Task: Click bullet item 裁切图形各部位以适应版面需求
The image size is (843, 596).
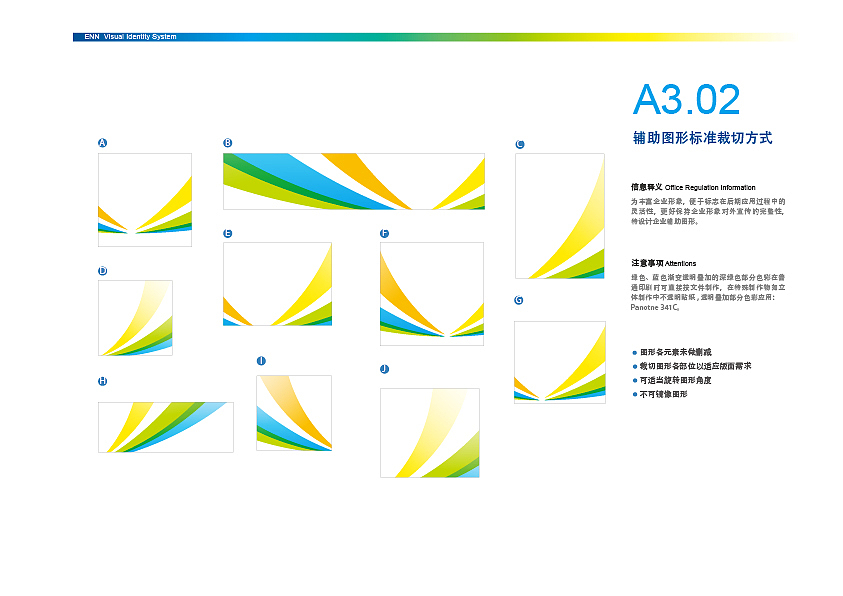Action: pos(695,366)
